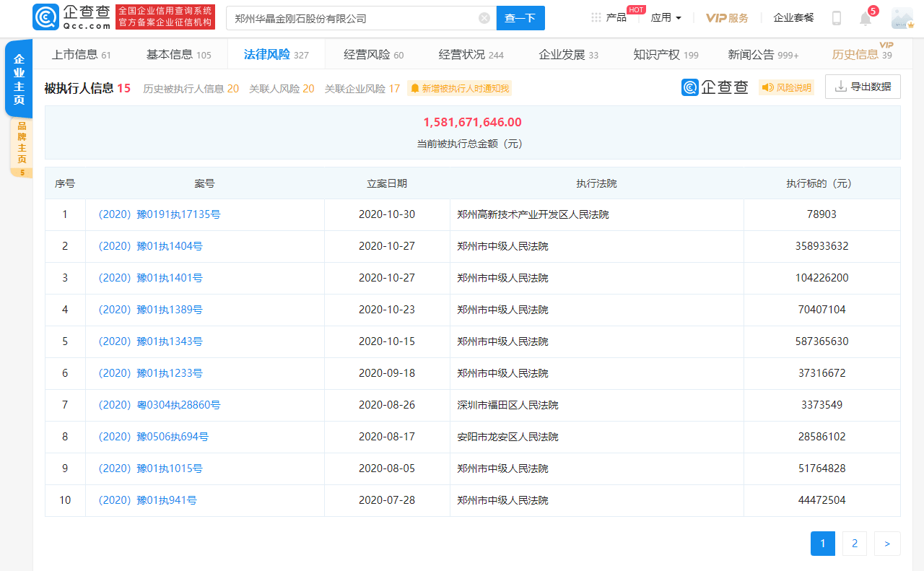This screenshot has height=571, width=924.
Task: Enable 新增被执行人时通知我 notification
Action: 459,87
